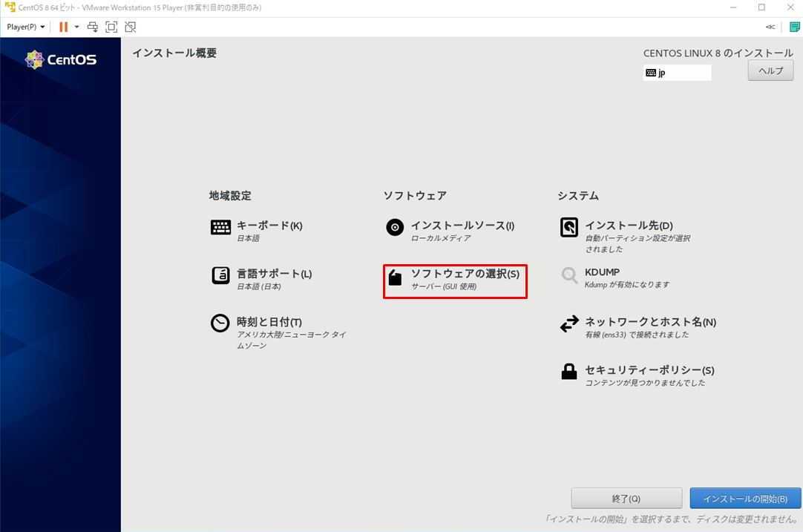Expand the power options dropdown arrow

[x=77, y=27]
